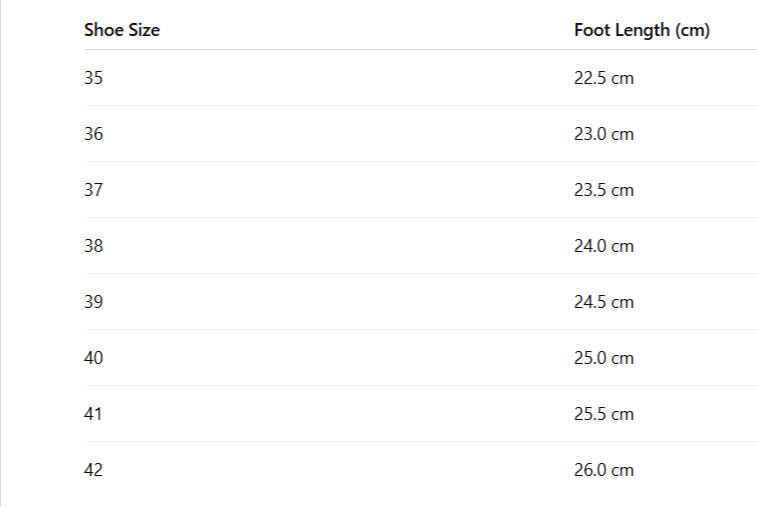
Task: Click the 23.5 cm foot length value
Action: 603,190
